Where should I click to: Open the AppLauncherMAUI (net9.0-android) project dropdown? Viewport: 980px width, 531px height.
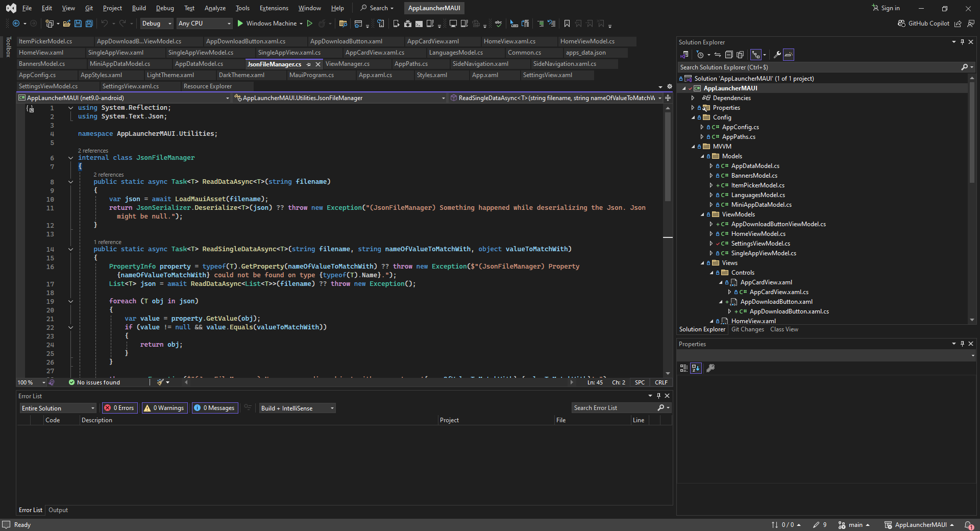pos(124,98)
